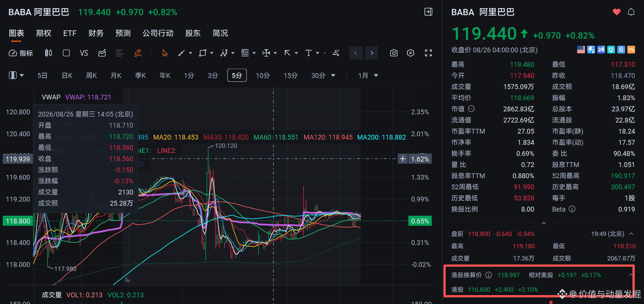Open the 简况 profile tab
The image size is (644, 304).
(220, 33)
